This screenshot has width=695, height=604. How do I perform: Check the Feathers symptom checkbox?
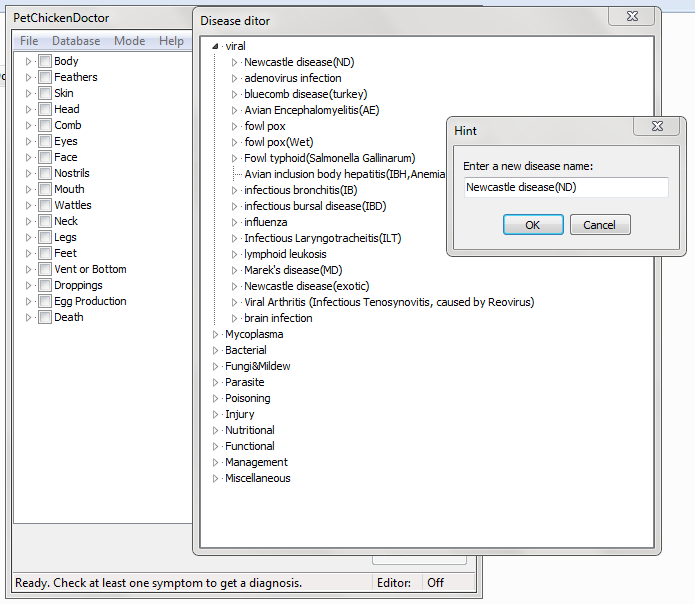[45, 77]
